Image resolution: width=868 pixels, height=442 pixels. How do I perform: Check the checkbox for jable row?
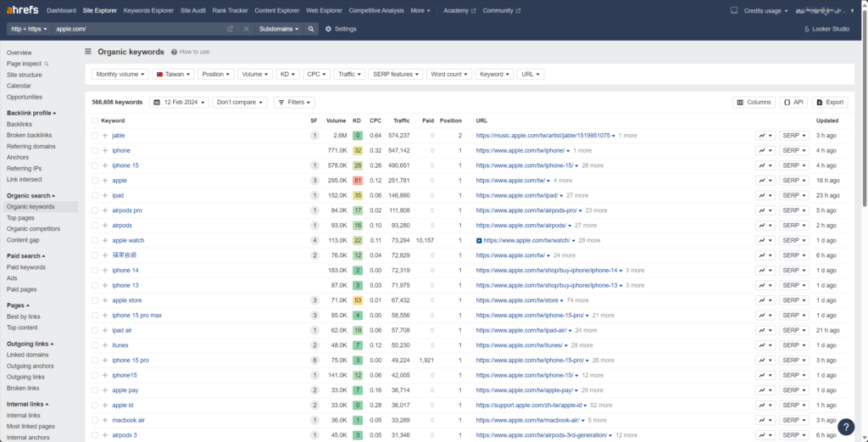point(95,135)
